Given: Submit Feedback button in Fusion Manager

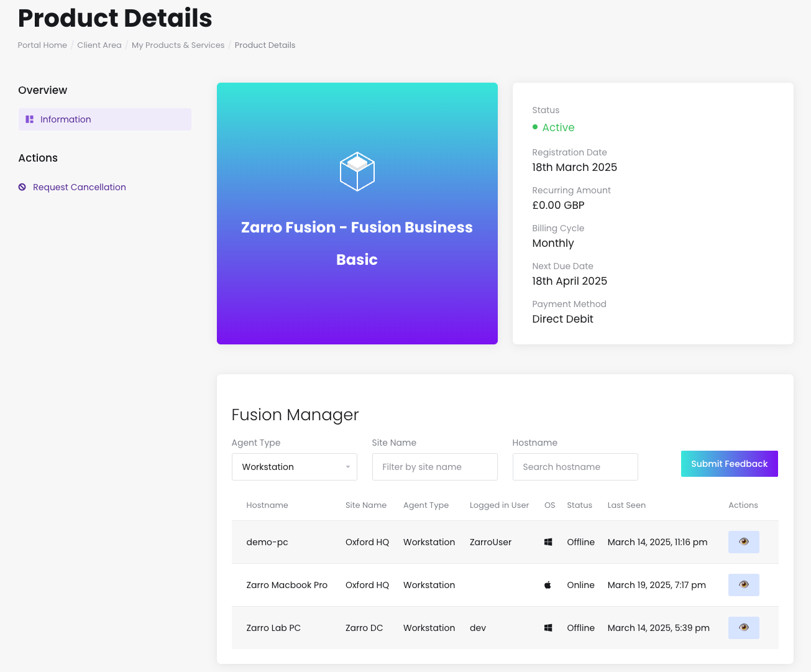Looking at the screenshot, I should click(x=730, y=464).
